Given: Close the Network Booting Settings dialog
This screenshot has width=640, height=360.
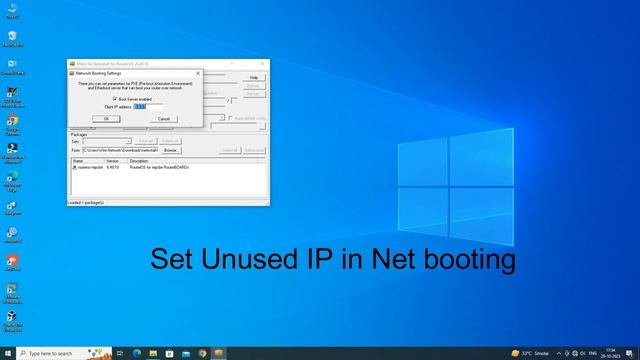Looking at the screenshot, I should 198,73.
